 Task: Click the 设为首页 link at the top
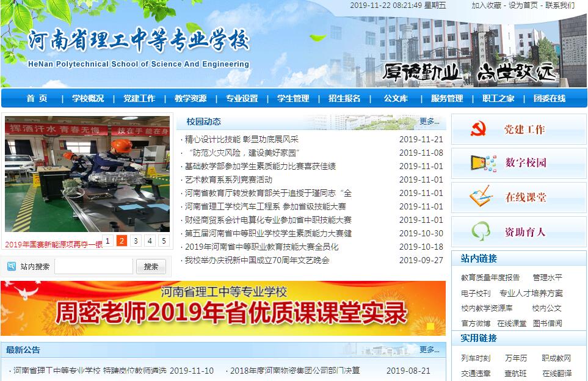click(x=523, y=5)
